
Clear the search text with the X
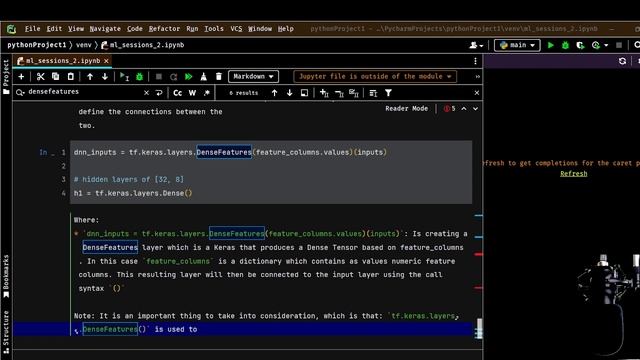coord(147,93)
